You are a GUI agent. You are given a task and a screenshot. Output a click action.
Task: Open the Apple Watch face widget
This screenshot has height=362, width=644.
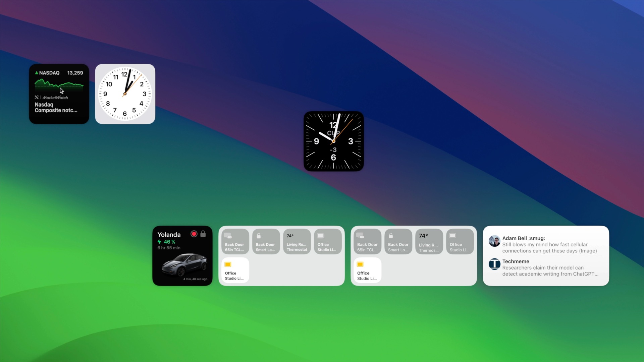click(333, 141)
